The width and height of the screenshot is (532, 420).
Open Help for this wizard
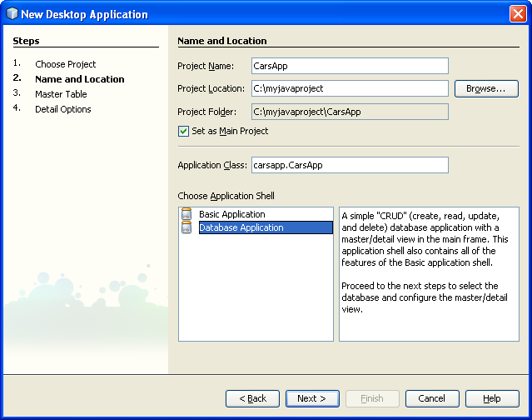(x=491, y=398)
